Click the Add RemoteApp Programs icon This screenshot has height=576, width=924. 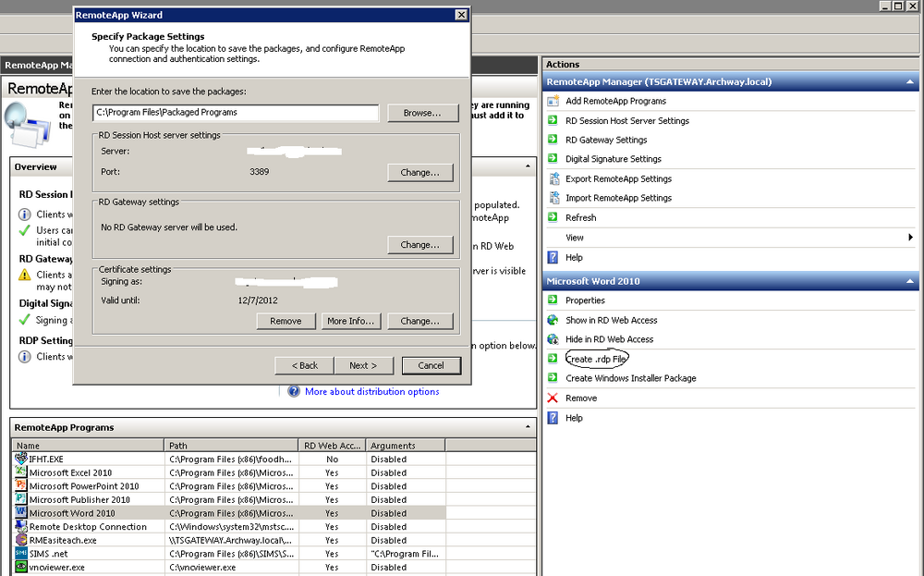point(553,101)
